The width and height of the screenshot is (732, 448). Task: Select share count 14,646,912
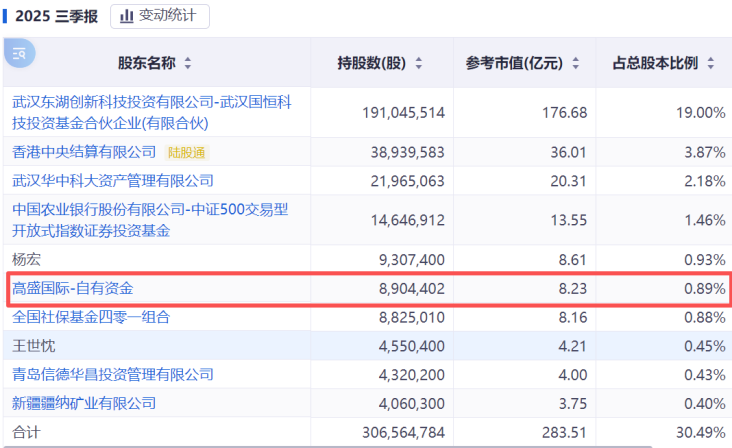click(x=408, y=220)
